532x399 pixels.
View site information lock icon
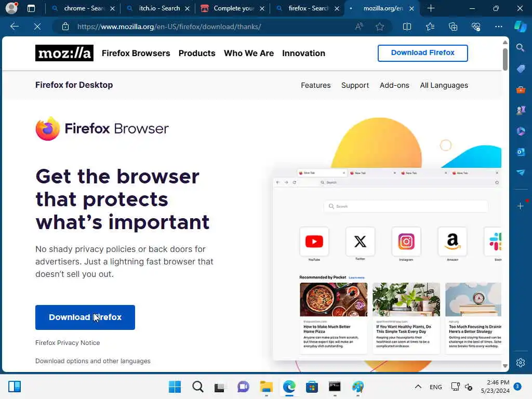coord(65,26)
